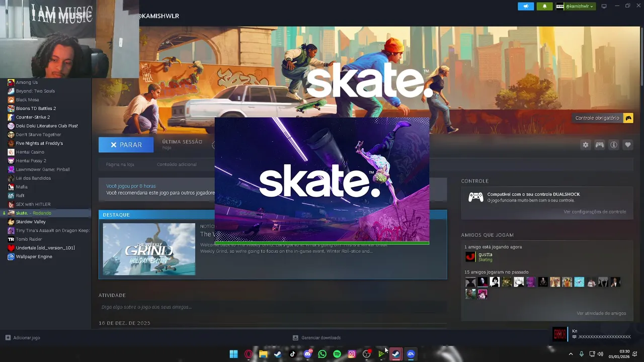Click Ver configurações de controle link
This screenshot has width=644, height=362.
[595, 212]
